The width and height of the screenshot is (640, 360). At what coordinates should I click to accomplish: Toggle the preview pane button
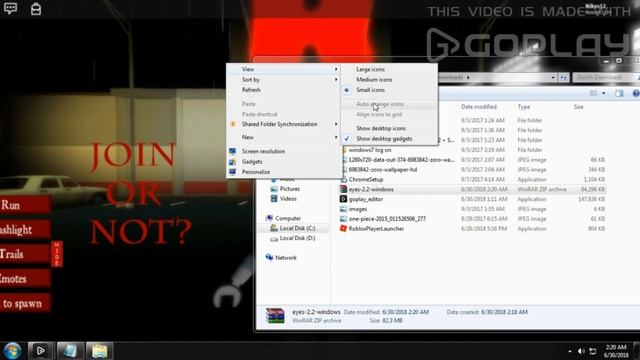[x=619, y=93]
